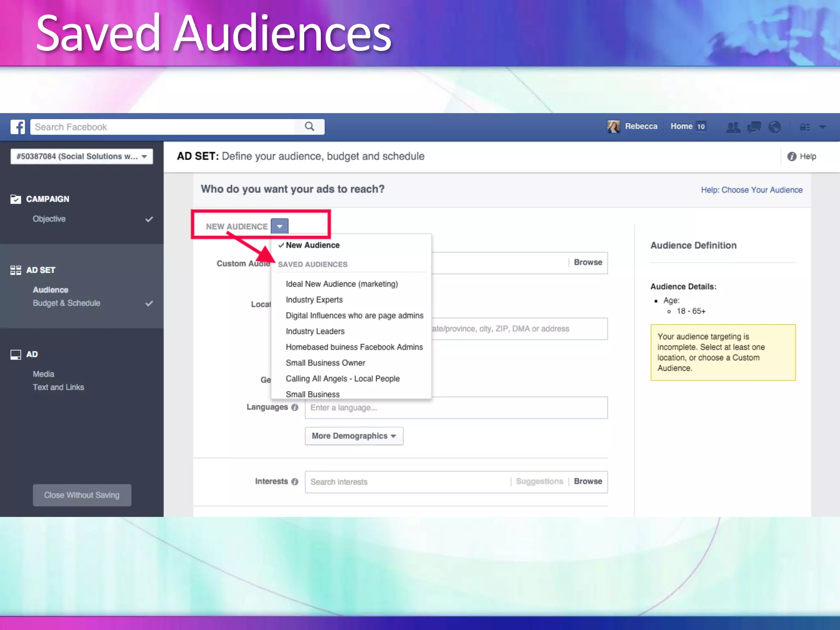The width and height of the screenshot is (840, 630).
Task: Click the privacy shortcuts lock icon
Action: [x=804, y=127]
